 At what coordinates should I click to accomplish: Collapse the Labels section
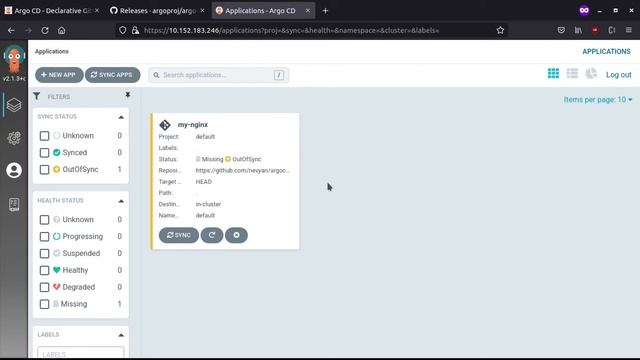[x=121, y=335]
